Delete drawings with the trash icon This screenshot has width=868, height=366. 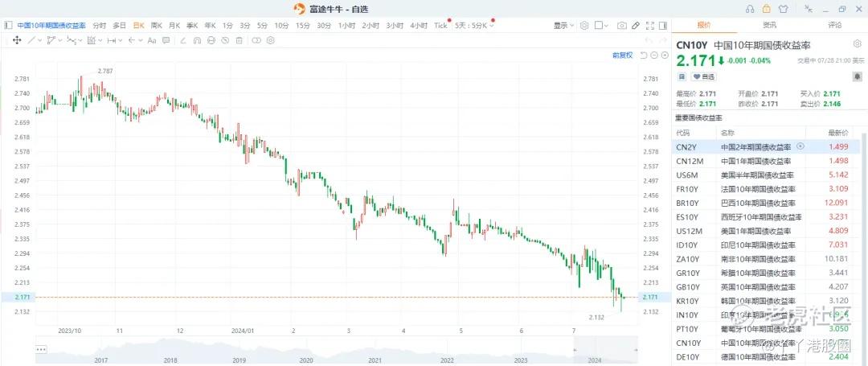240,40
